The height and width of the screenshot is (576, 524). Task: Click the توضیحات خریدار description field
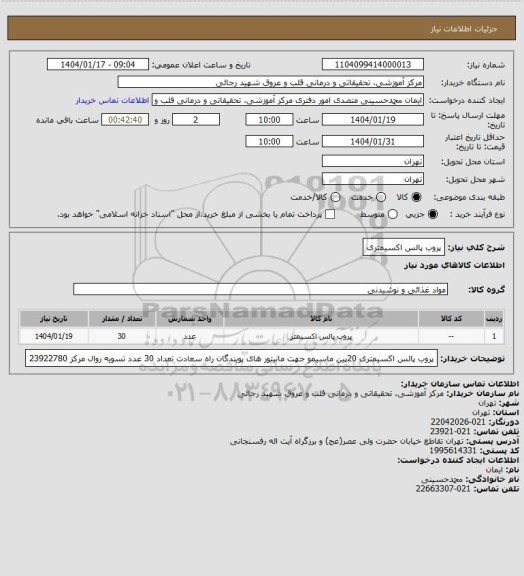(232, 358)
